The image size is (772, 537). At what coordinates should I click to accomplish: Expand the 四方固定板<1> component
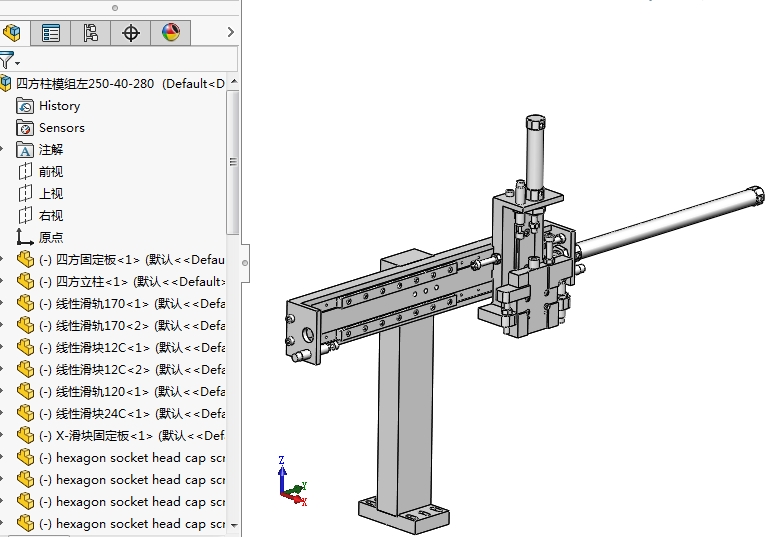click(x=2, y=259)
